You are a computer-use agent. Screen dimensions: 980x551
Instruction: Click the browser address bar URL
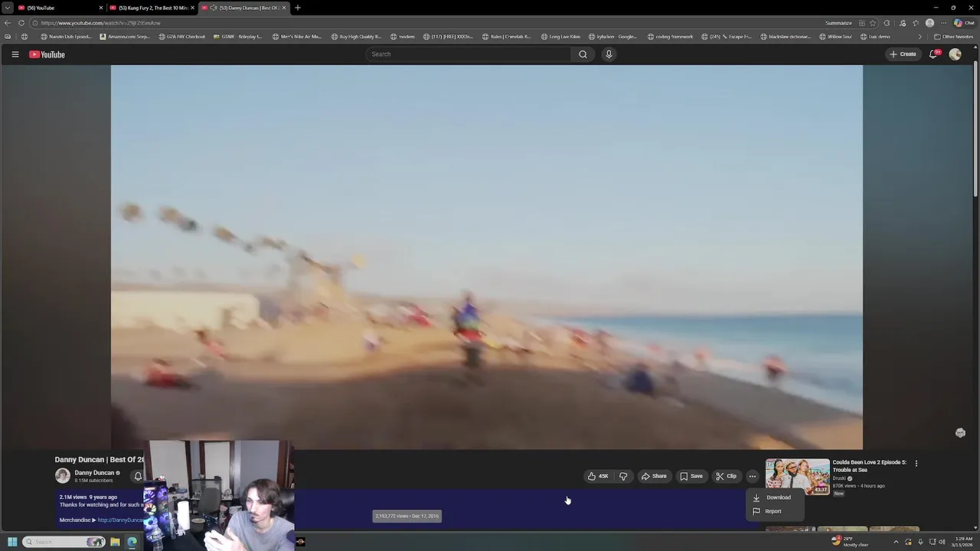tap(100, 23)
